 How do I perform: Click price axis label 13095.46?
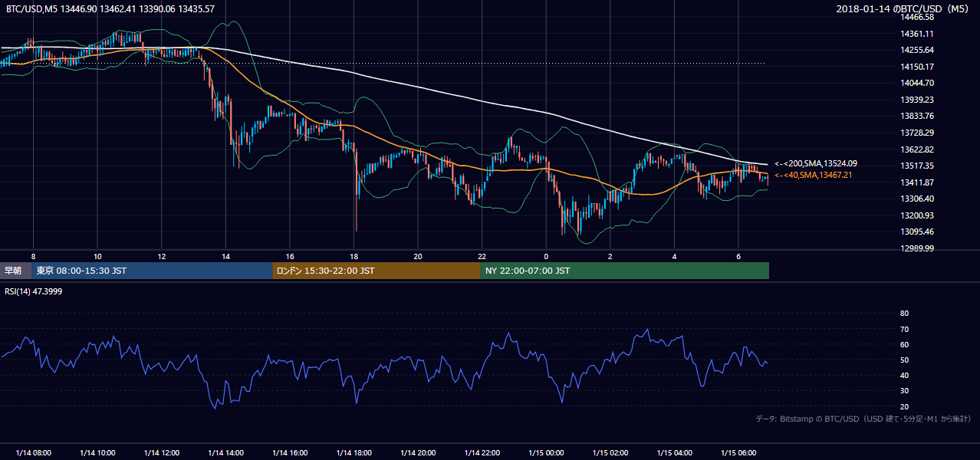click(918, 232)
